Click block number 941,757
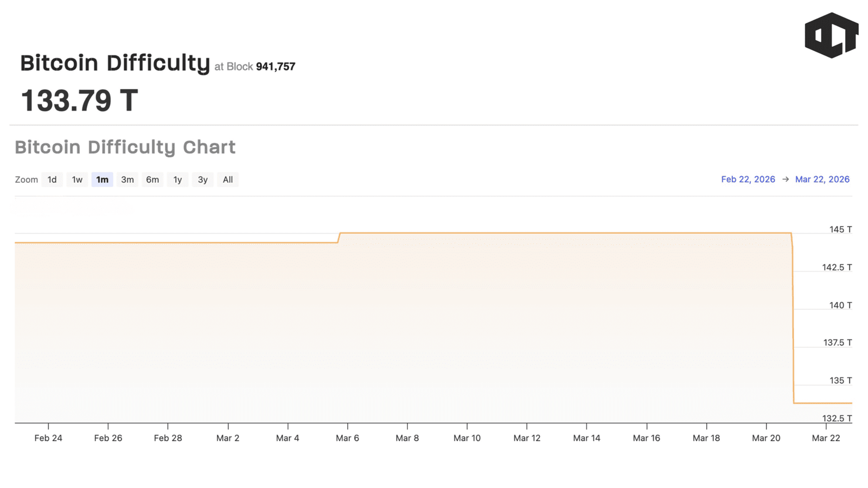 coord(276,67)
